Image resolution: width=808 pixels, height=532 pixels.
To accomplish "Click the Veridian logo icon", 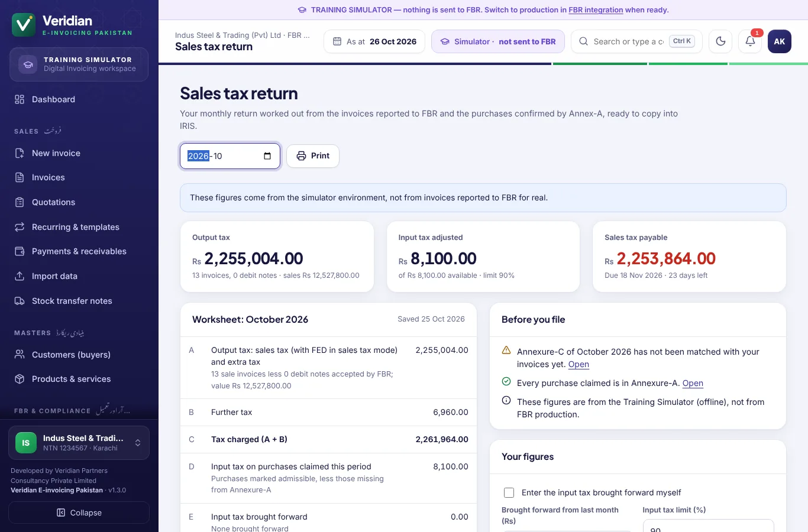I will pos(24,25).
